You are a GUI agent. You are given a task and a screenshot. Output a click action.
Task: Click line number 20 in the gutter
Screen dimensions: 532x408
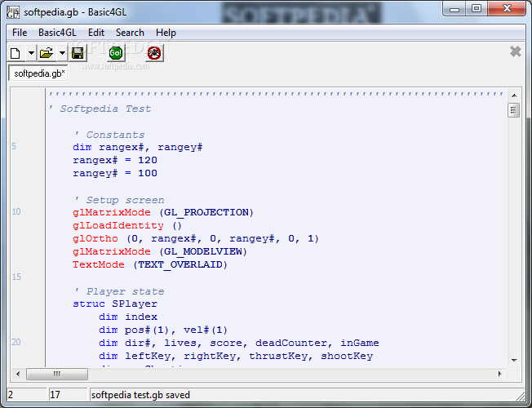pos(16,342)
